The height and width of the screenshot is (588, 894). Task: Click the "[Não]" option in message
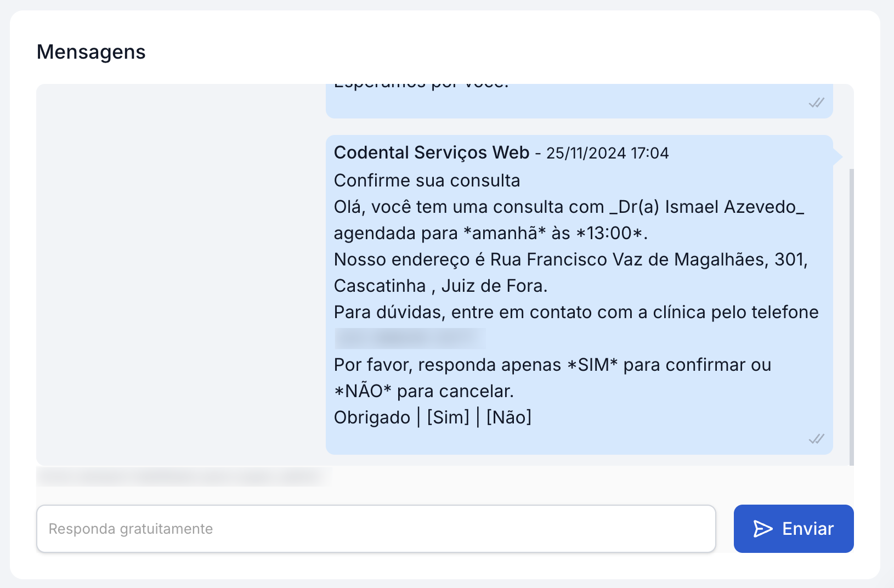508,417
